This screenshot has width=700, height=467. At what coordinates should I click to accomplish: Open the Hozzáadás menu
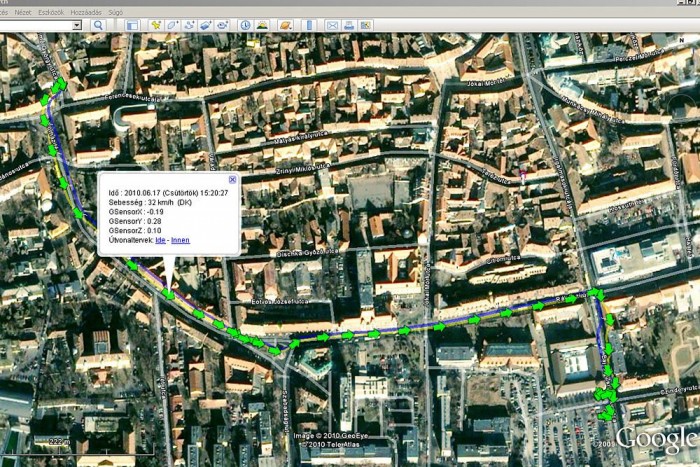click(87, 12)
